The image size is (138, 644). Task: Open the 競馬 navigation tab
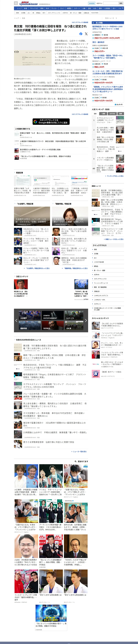100,8
